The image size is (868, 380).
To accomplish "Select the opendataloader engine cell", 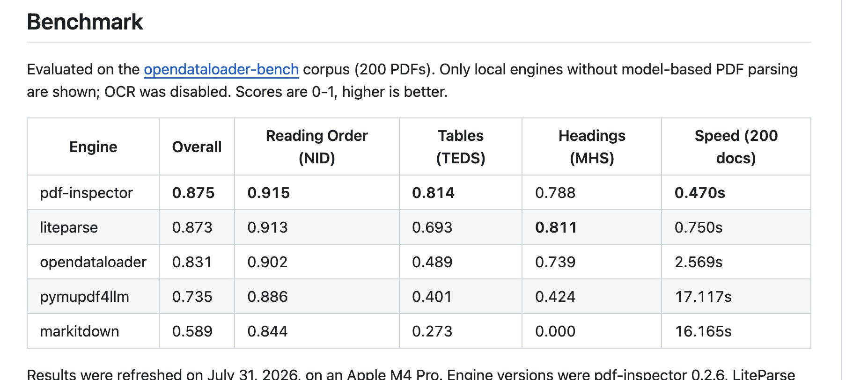I will pos(93,262).
